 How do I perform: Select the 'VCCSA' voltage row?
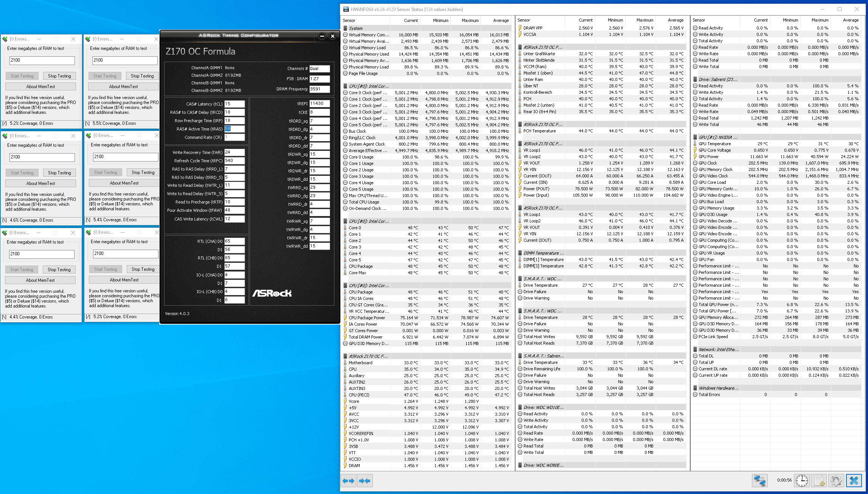coord(601,34)
